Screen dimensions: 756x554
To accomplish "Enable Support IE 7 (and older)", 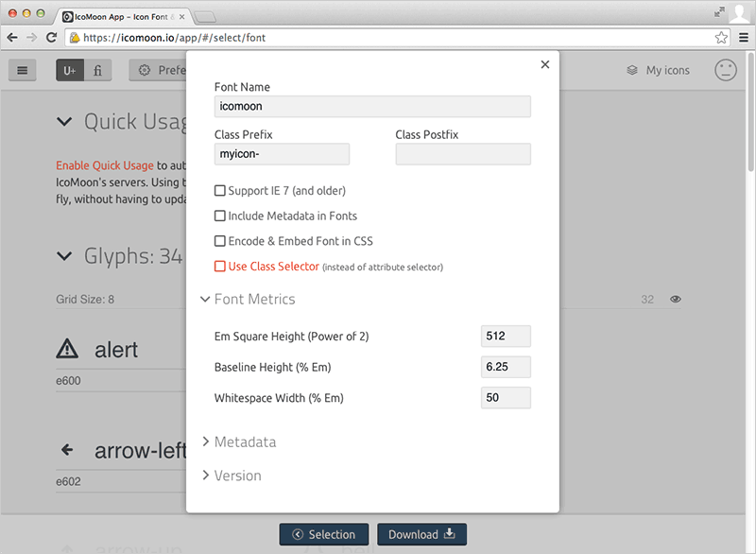I will point(220,191).
